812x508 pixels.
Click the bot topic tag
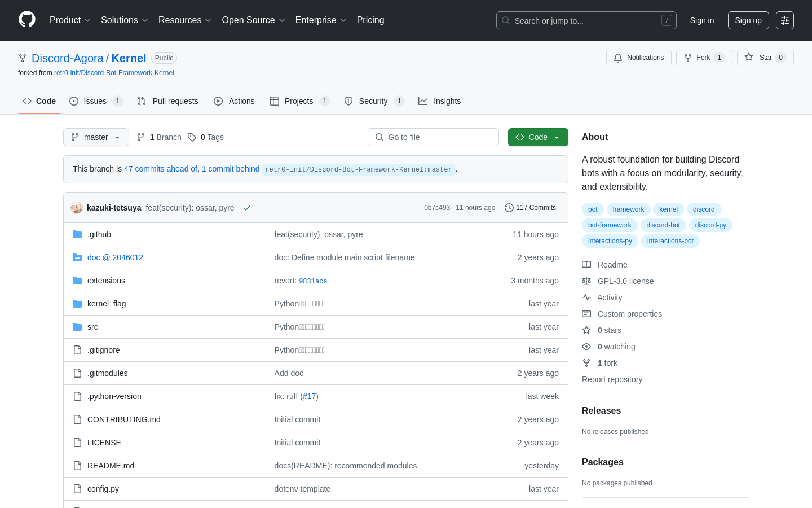coord(593,209)
